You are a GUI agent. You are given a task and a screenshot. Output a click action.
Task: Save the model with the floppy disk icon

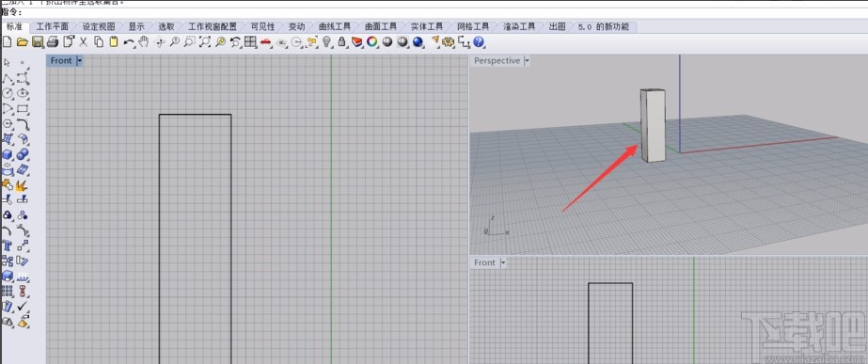point(38,41)
